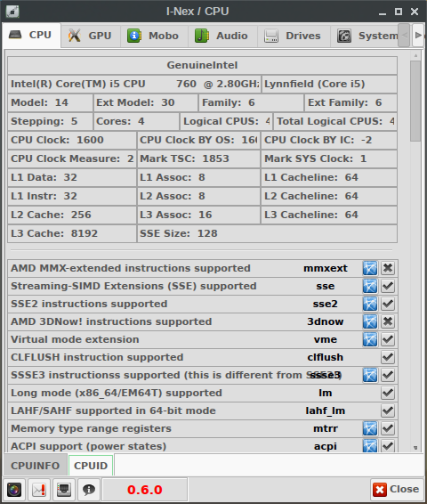The width and height of the screenshot is (427, 504).
Task: Click the L1 Instr: 32 field
Action: tap(72, 196)
